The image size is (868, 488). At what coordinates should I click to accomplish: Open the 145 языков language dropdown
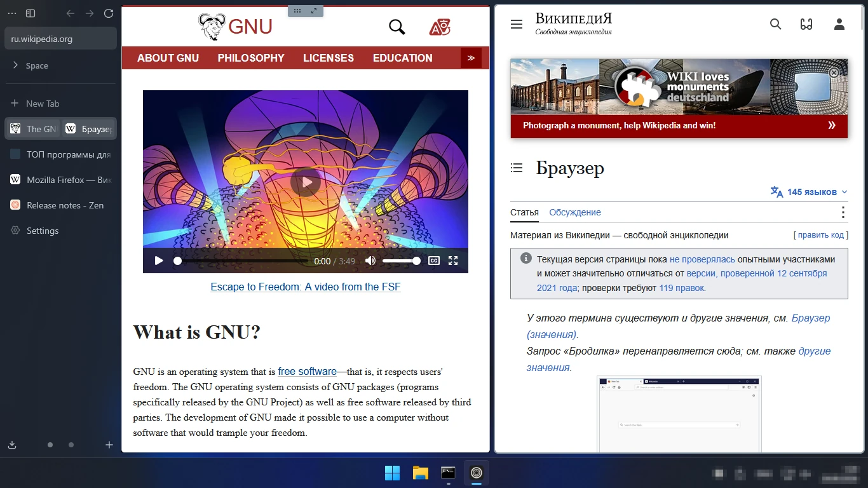click(x=809, y=192)
